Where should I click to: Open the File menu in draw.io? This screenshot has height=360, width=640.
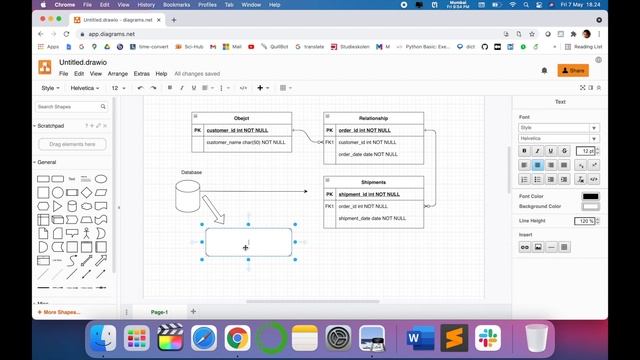point(63,73)
